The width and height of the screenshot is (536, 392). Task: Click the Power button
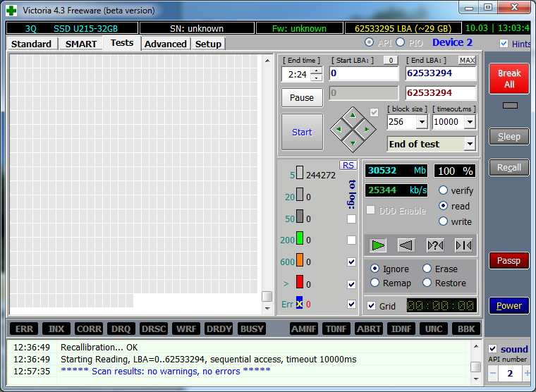509,305
